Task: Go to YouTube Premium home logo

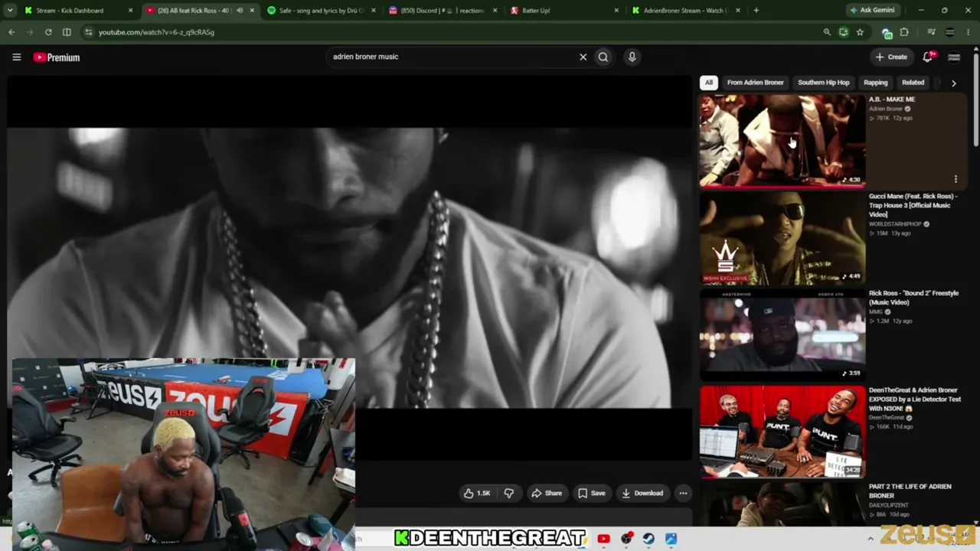Action: tap(57, 57)
